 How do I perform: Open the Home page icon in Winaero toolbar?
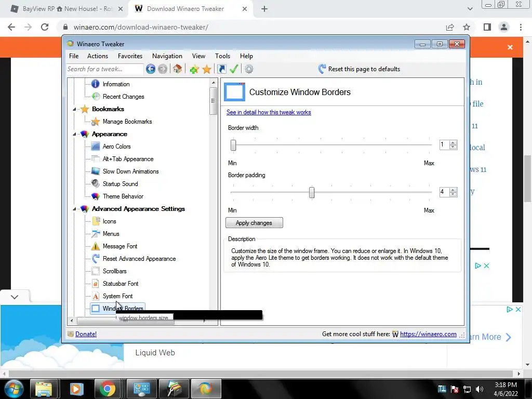[x=177, y=69]
